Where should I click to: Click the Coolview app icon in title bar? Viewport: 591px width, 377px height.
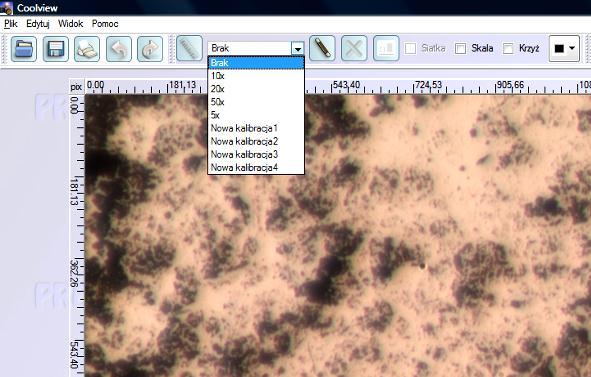point(6,8)
